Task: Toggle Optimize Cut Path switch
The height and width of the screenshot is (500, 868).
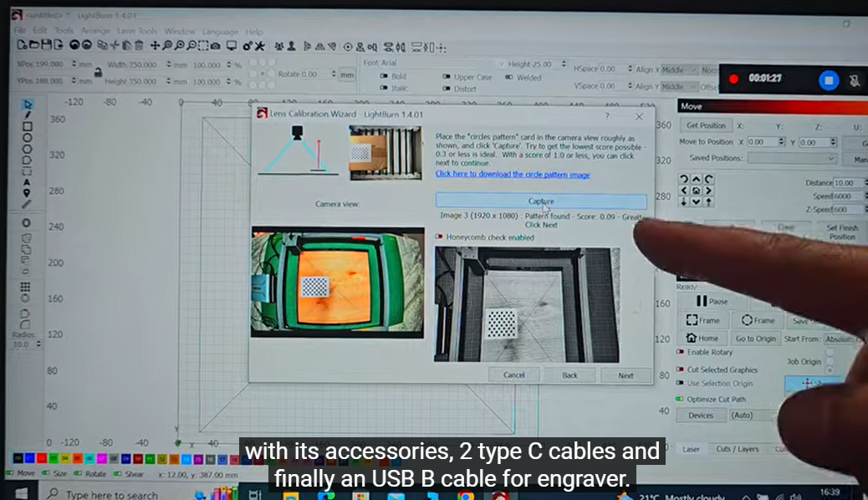Action: click(680, 400)
